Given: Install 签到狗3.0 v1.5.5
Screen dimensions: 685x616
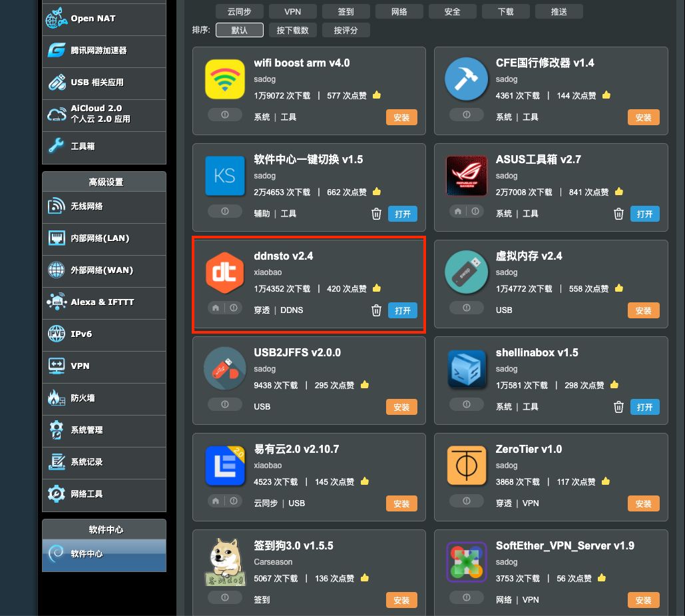Looking at the screenshot, I should coord(401,600).
